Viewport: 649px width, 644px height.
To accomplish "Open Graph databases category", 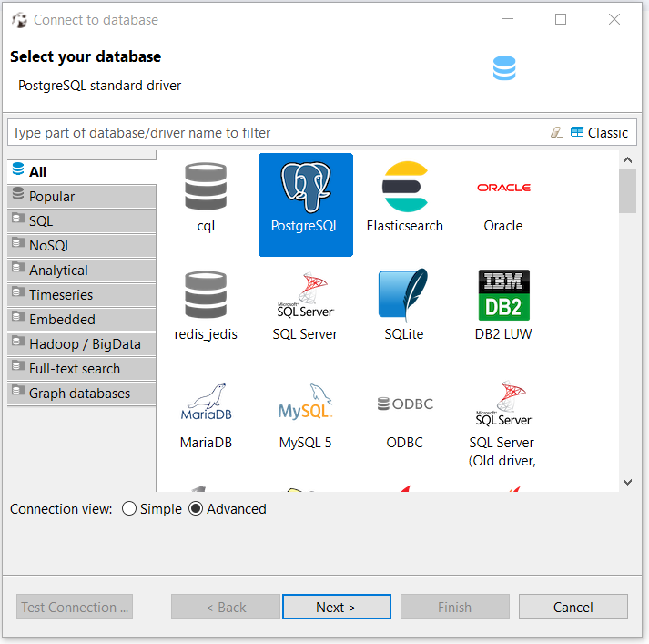I will coord(82,394).
